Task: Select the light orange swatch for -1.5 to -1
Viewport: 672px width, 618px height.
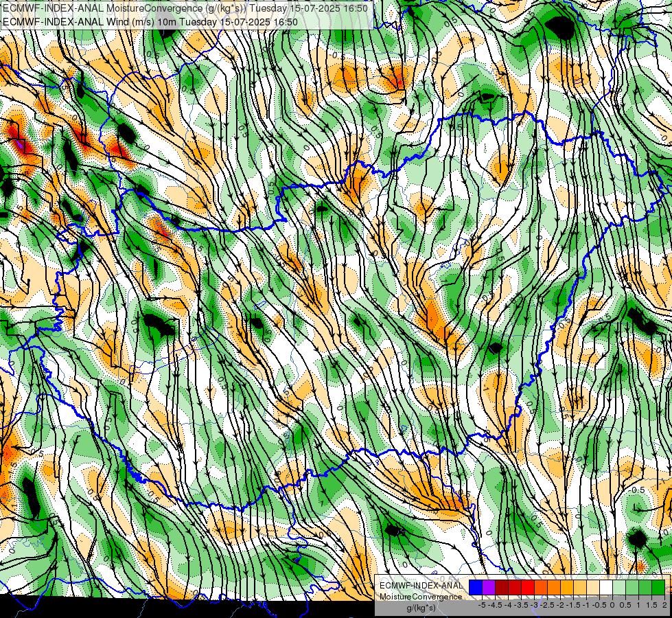Action: pyautogui.click(x=580, y=587)
